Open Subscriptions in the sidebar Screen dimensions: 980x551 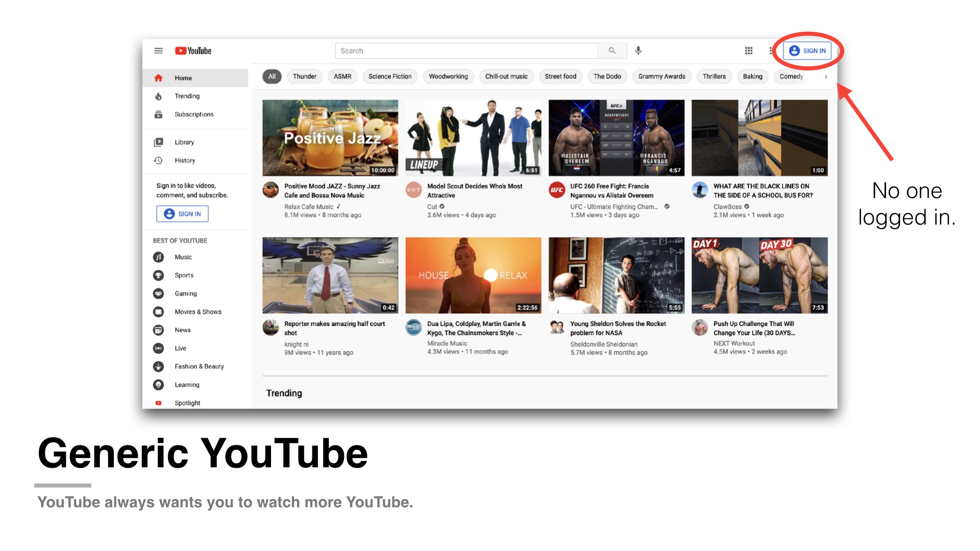(195, 114)
